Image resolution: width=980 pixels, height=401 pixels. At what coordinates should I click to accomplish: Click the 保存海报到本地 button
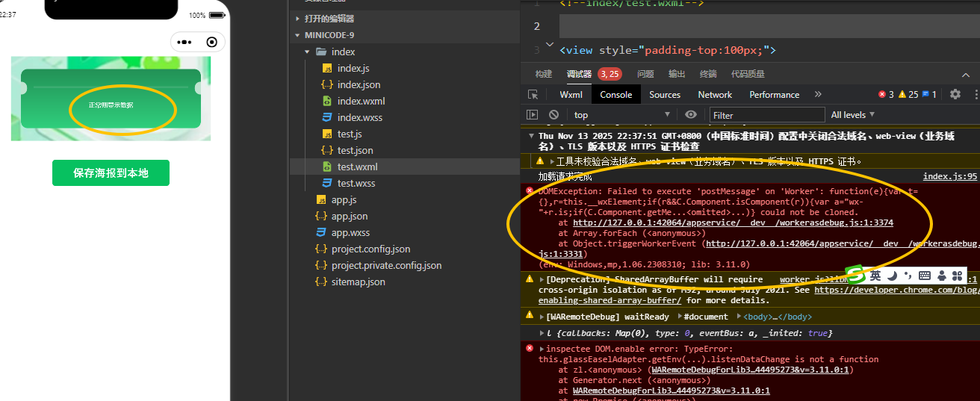point(111,172)
